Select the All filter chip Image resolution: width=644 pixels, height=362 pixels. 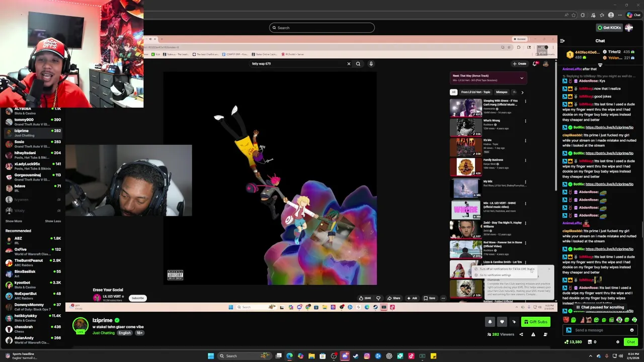point(453,92)
